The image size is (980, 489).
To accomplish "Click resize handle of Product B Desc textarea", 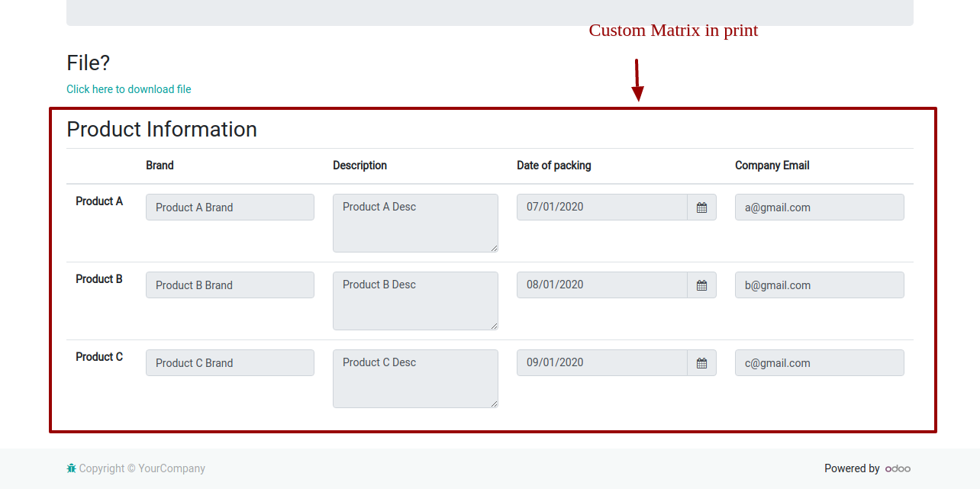I will click(x=494, y=326).
